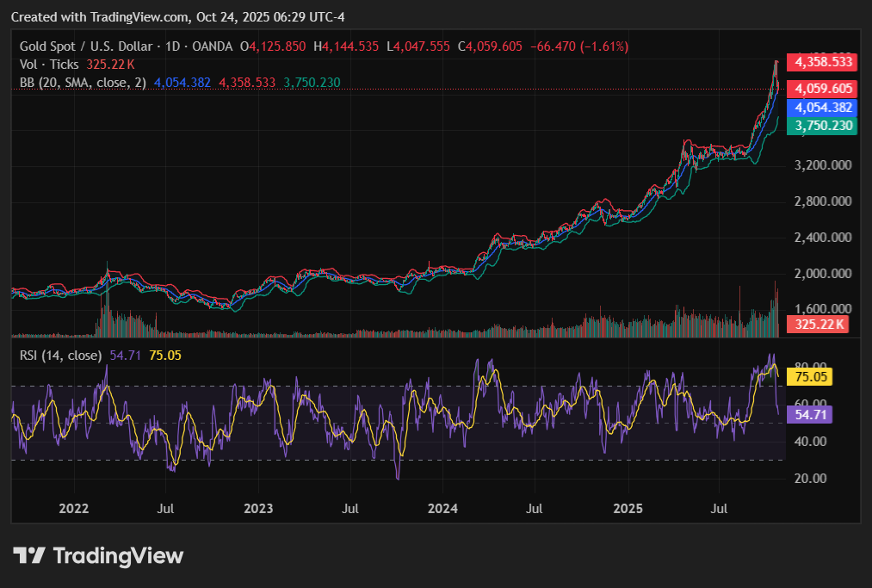Click the 2,400.000 price axis label

(823, 237)
